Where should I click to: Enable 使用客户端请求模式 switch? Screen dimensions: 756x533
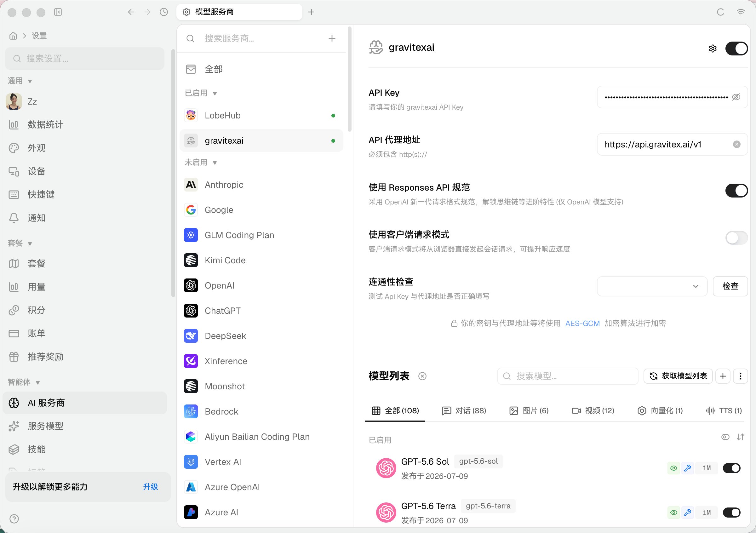(x=736, y=238)
